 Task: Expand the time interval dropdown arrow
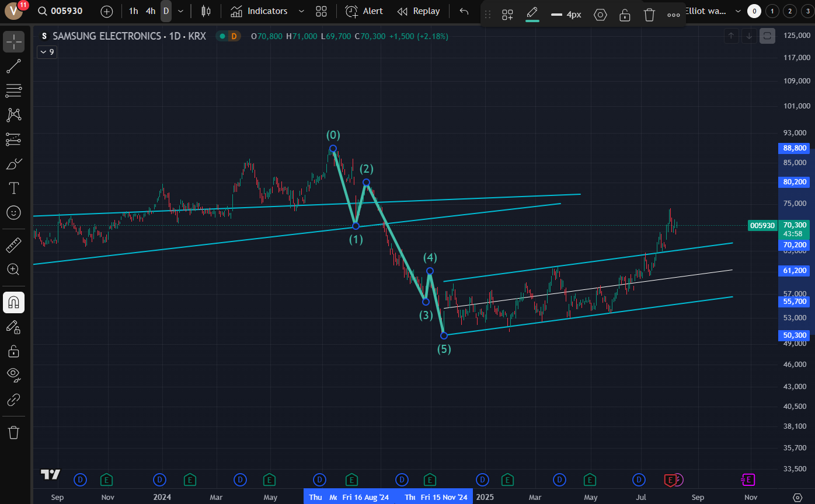180,11
